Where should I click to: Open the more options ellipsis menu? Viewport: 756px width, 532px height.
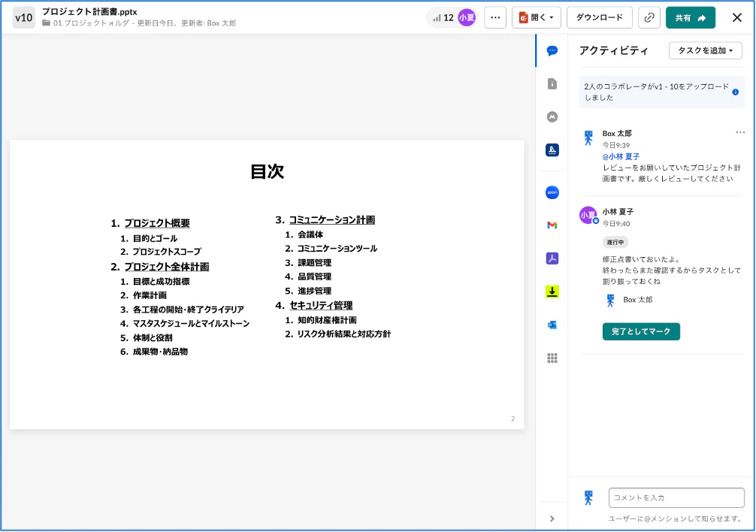495,18
